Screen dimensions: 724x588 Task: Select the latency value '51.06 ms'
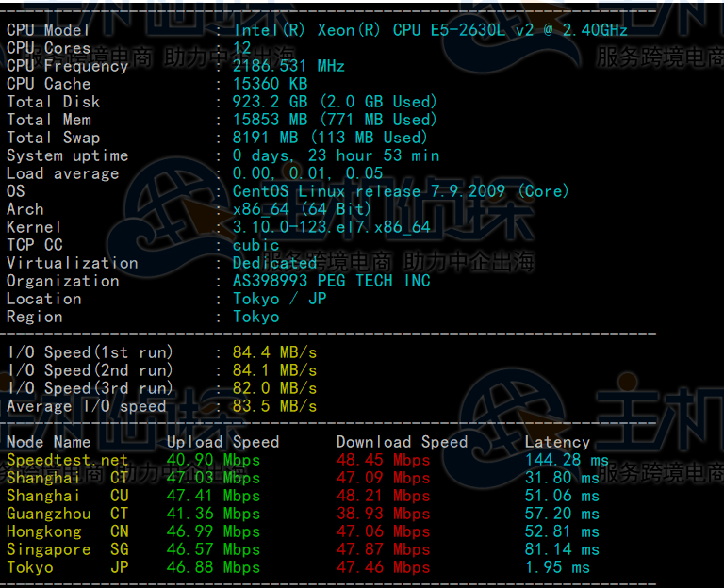tap(562, 497)
